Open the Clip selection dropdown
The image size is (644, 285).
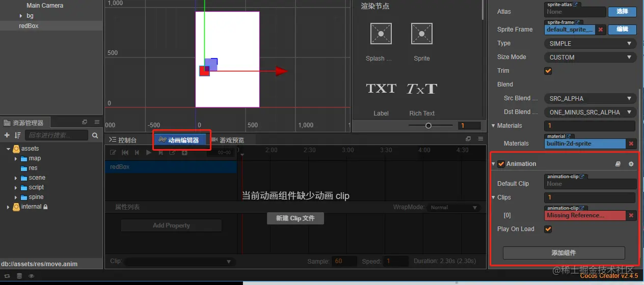180,262
